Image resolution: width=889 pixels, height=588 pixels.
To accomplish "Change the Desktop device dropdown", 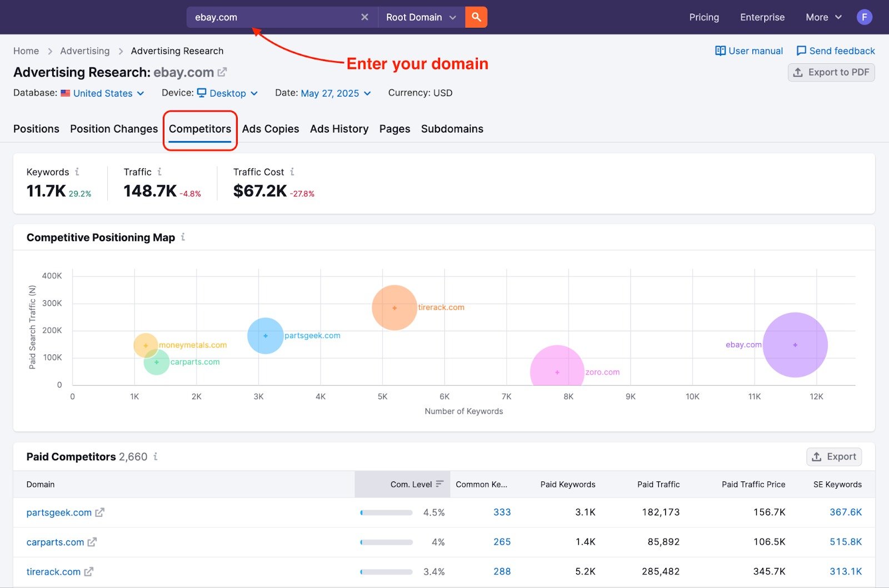I will pyautogui.click(x=228, y=93).
